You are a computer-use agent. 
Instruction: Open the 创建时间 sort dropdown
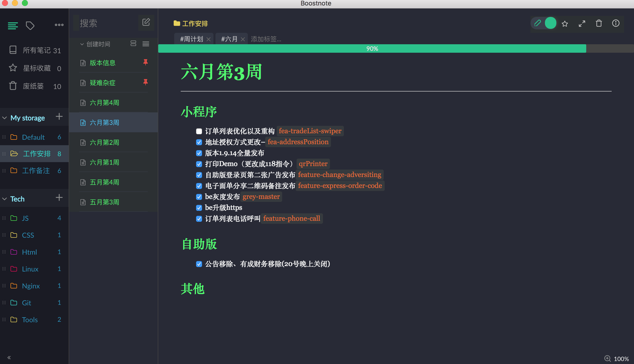98,44
